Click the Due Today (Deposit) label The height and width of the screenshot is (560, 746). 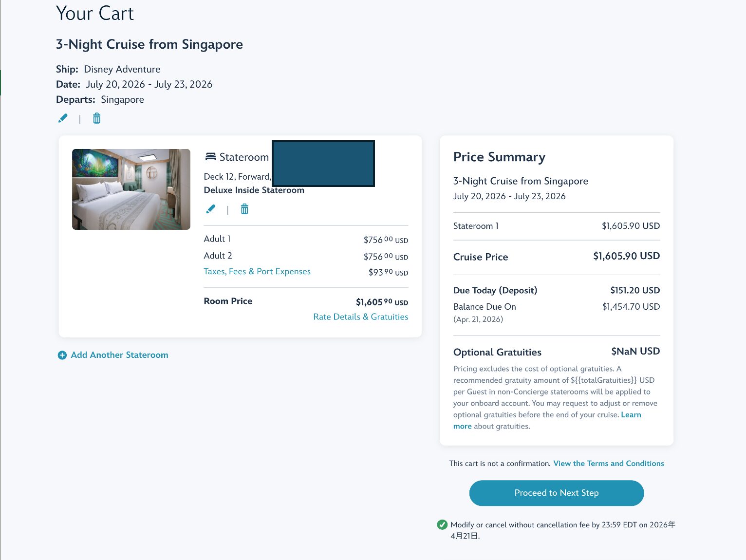click(x=495, y=290)
